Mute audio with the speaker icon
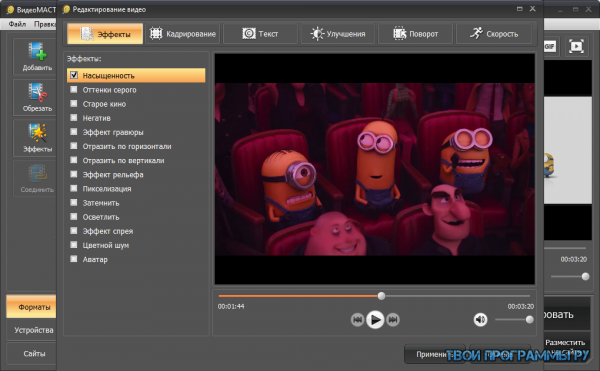This screenshot has width=600, height=371. (x=480, y=319)
